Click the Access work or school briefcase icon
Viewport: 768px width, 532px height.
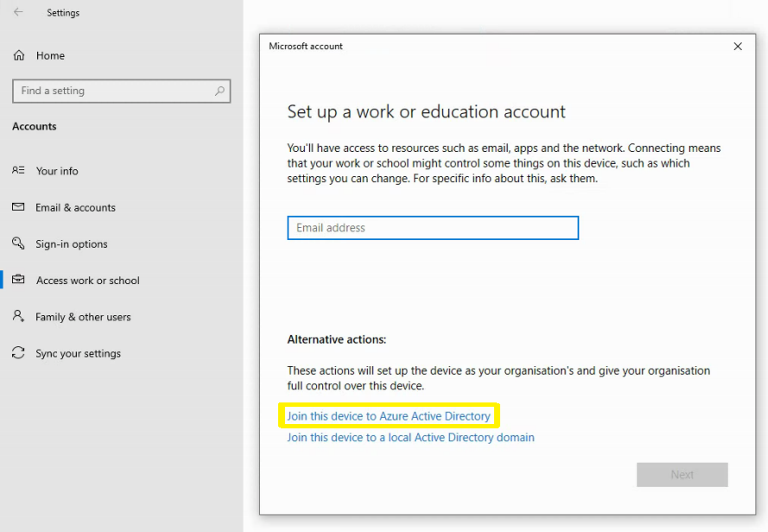18,280
